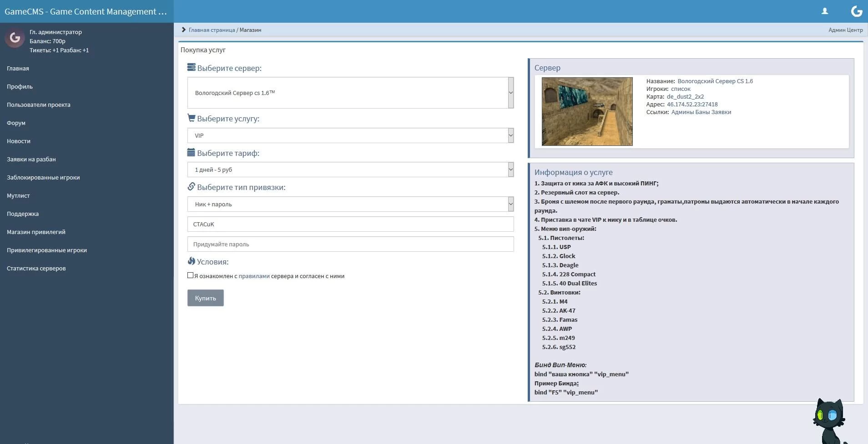Click the shopping cart icon beside 'Выберите услугу'
The image size is (868, 444).
pos(191,118)
